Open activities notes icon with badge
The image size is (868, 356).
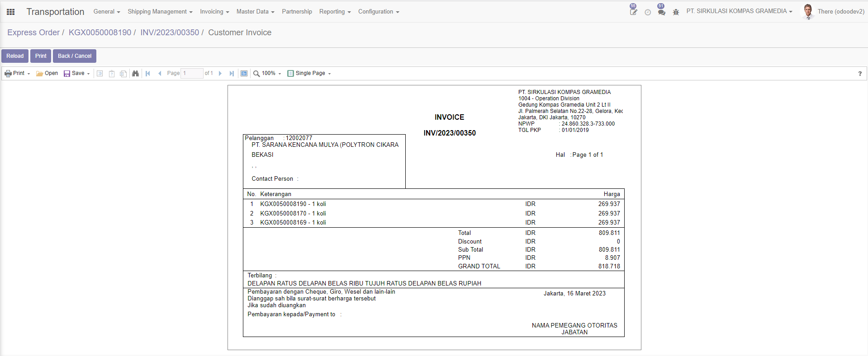[633, 11]
